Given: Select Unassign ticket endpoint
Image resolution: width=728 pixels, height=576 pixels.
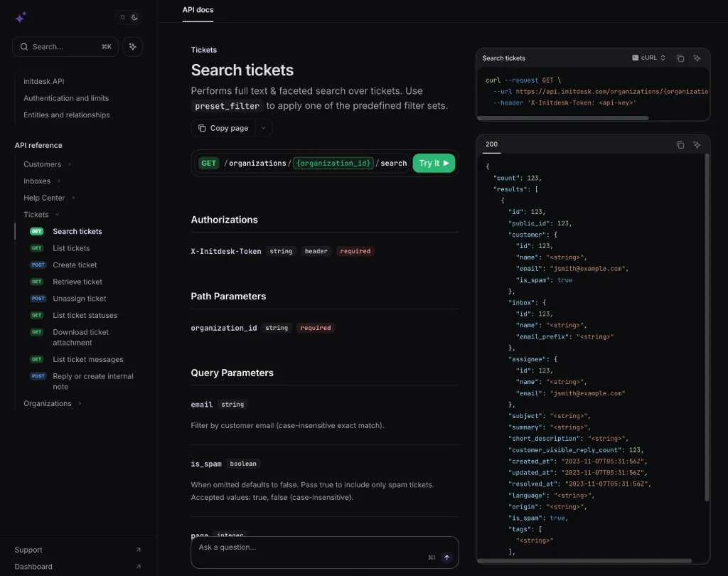Looking at the screenshot, I should click(80, 298).
